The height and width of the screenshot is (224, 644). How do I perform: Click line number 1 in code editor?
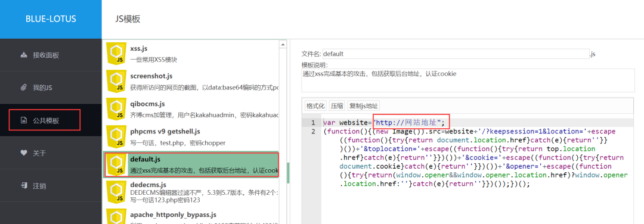point(313,123)
